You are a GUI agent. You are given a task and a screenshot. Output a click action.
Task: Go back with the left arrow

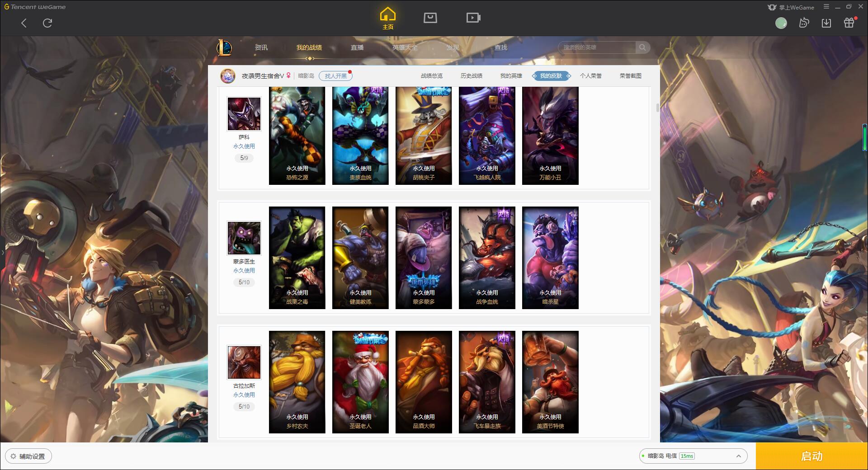tap(24, 23)
